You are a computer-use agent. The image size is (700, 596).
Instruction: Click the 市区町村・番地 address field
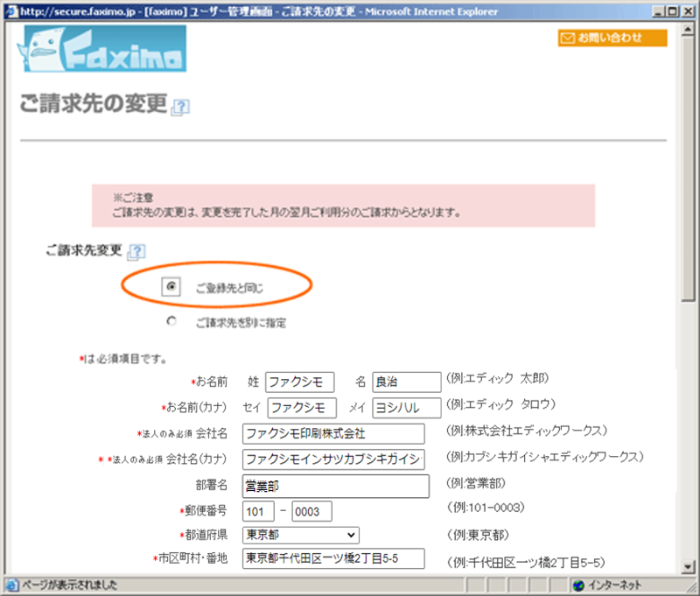332,559
